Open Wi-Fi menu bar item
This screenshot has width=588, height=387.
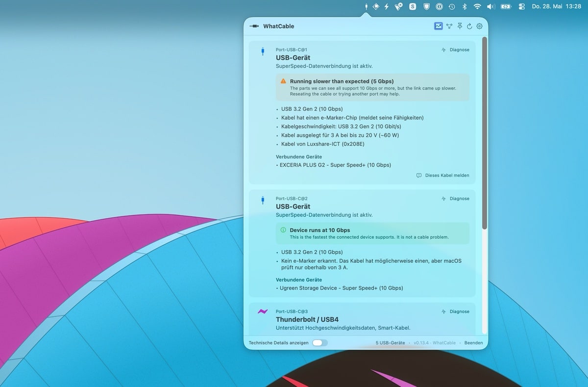[x=477, y=6]
